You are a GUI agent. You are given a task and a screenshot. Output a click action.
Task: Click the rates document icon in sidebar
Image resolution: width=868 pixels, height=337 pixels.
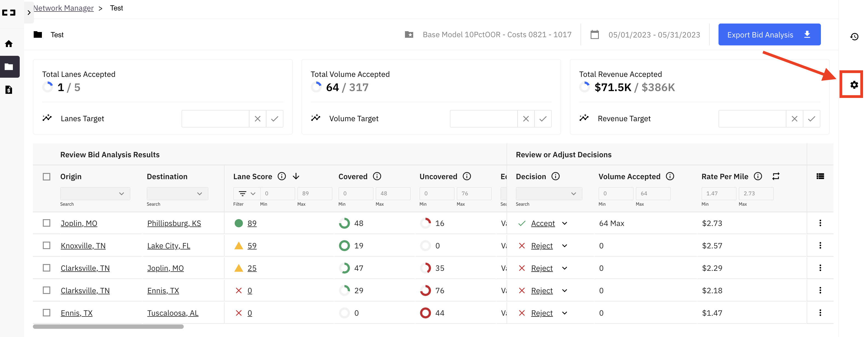[9, 89]
